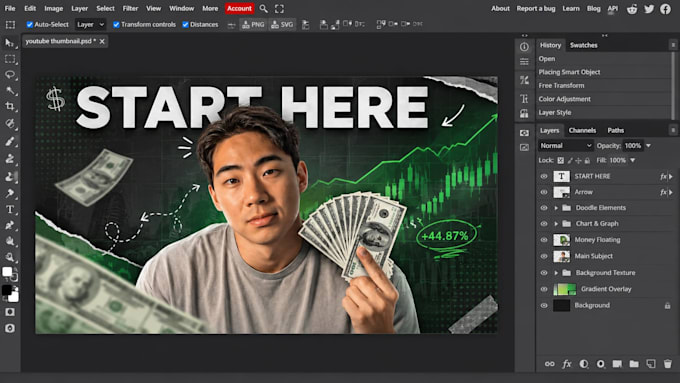Screen dimensions: 680x383
Task: Expand the Background Texture folder
Action: click(x=556, y=273)
